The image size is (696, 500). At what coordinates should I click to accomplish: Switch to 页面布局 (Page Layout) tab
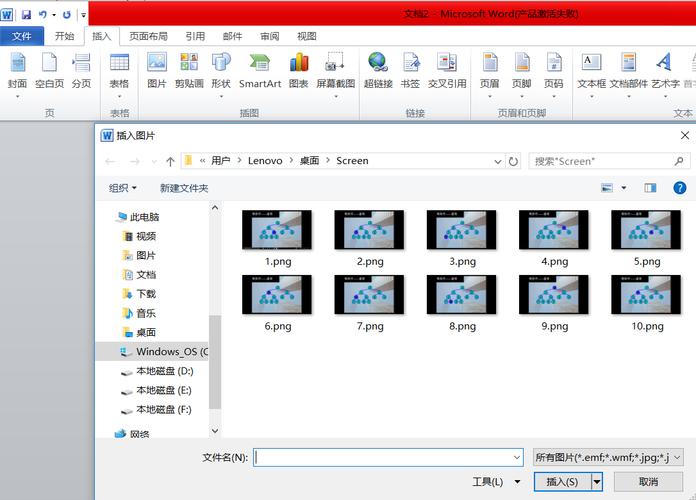tap(149, 36)
